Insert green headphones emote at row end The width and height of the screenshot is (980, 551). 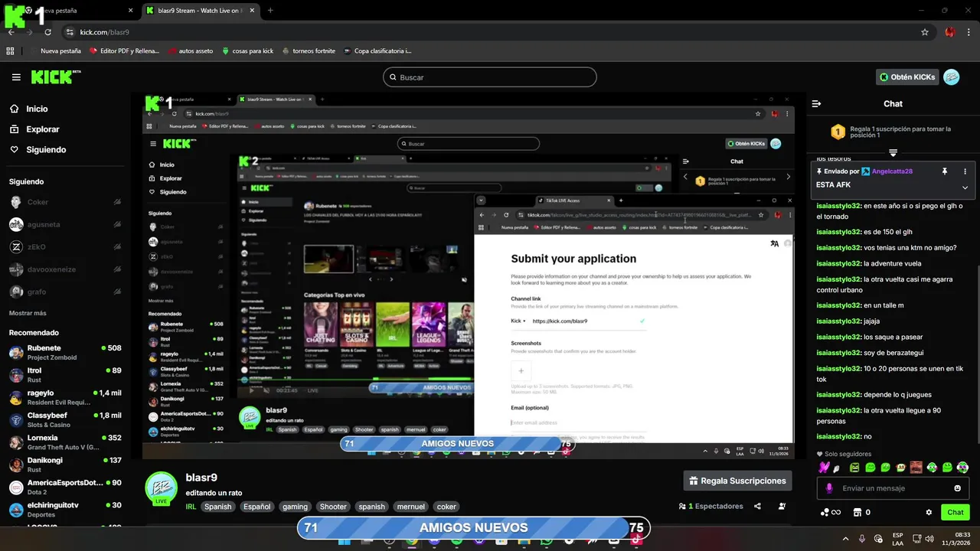[x=962, y=468]
